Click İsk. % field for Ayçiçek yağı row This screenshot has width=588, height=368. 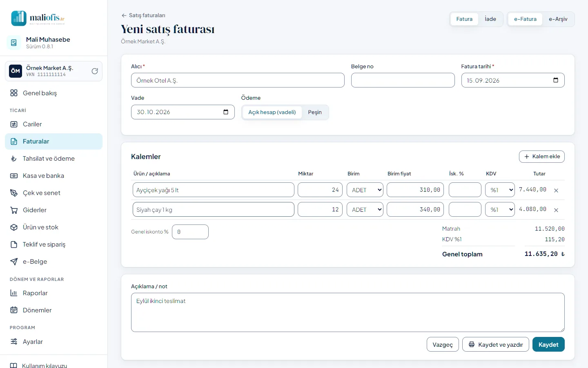(465, 190)
